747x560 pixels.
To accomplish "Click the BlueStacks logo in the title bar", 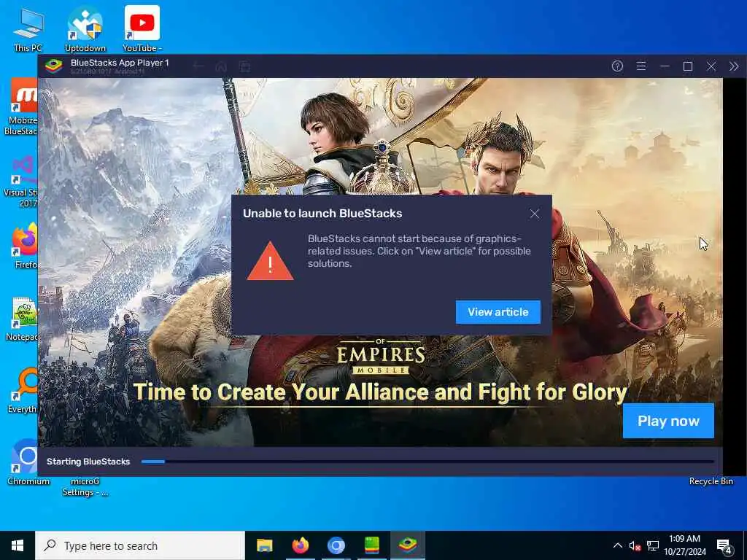I will pos(54,66).
